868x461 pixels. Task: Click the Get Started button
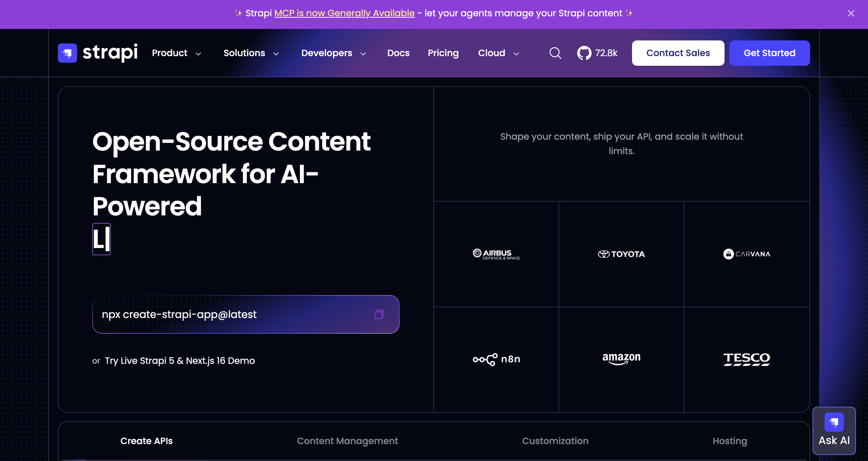point(770,53)
